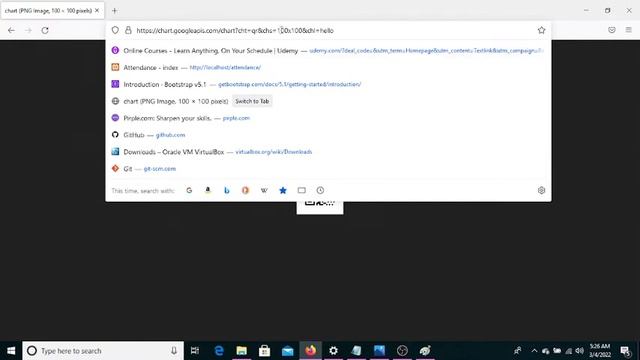The height and width of the screenshot is (360, 640).
Task: Open the Pocket save icon in toolbar
Action: 611,30
